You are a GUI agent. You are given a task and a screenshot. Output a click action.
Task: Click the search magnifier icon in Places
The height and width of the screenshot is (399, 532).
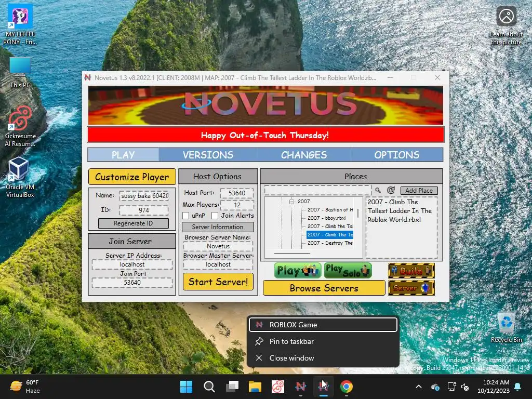(378, 190)
